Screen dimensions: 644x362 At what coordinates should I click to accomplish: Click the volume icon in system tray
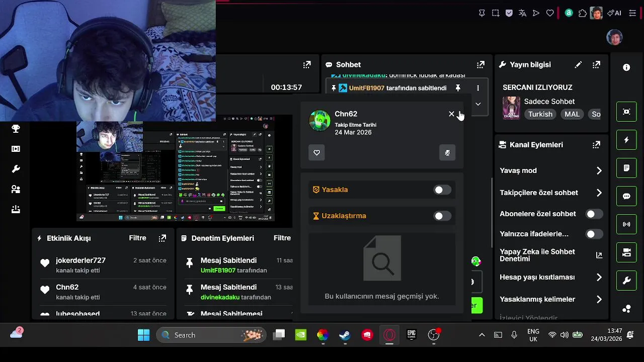[x=565, y=335]
